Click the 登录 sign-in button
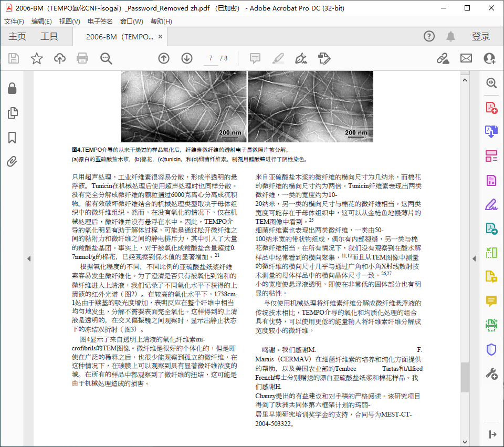This screenshot has width=504, height=447. pyautogui.click(x=481, y=36)
